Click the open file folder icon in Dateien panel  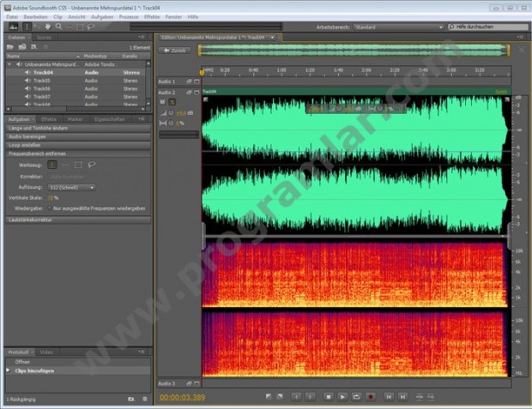click(10, 47)
